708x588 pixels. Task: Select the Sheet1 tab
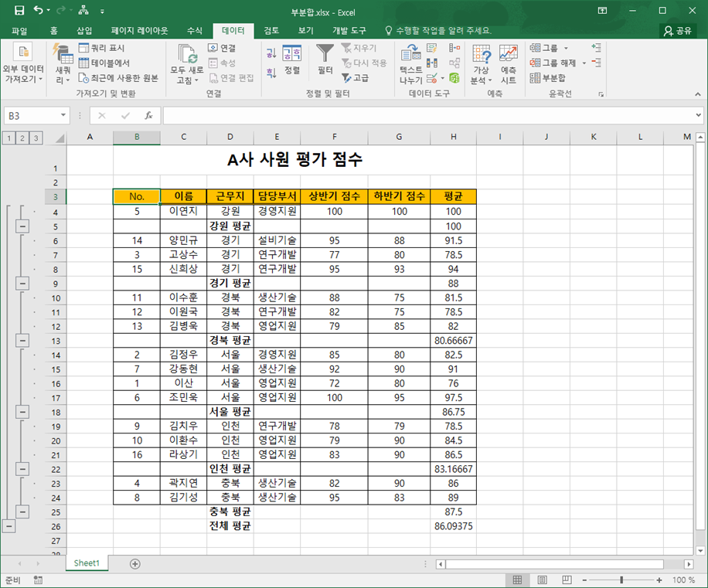87,563
